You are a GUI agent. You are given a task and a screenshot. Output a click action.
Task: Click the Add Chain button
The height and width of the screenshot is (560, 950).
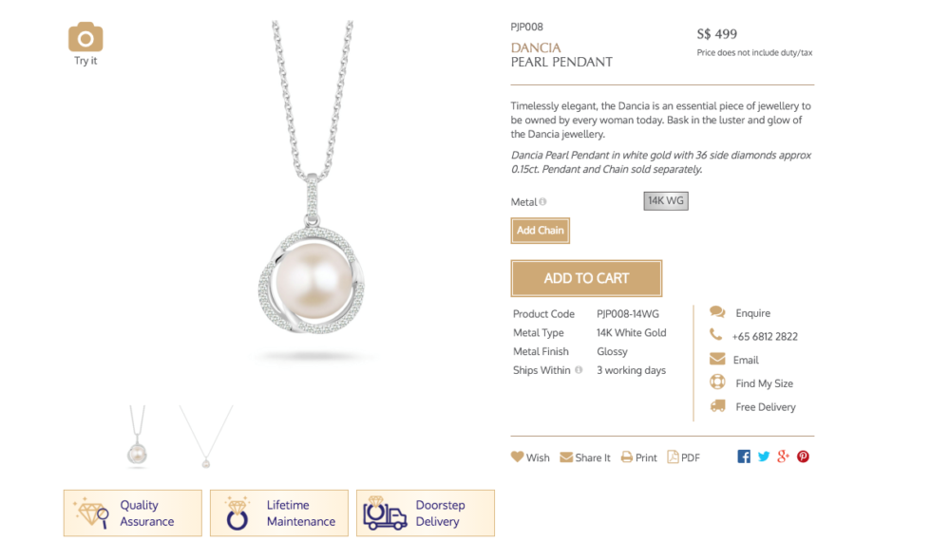click(x=540, y=231)
